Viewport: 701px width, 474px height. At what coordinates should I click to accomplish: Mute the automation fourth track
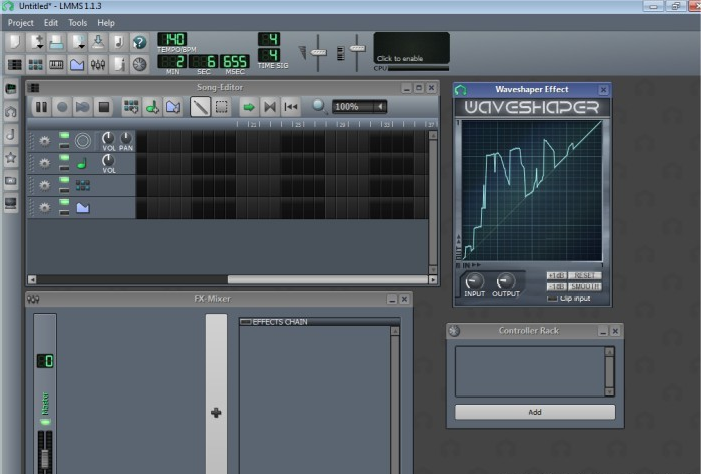tap(64, 203)
